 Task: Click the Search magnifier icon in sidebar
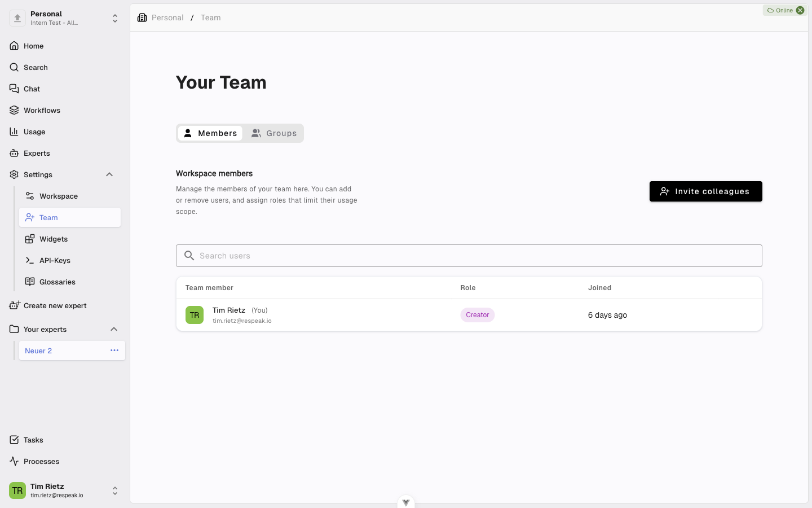(x=14, y=67)
